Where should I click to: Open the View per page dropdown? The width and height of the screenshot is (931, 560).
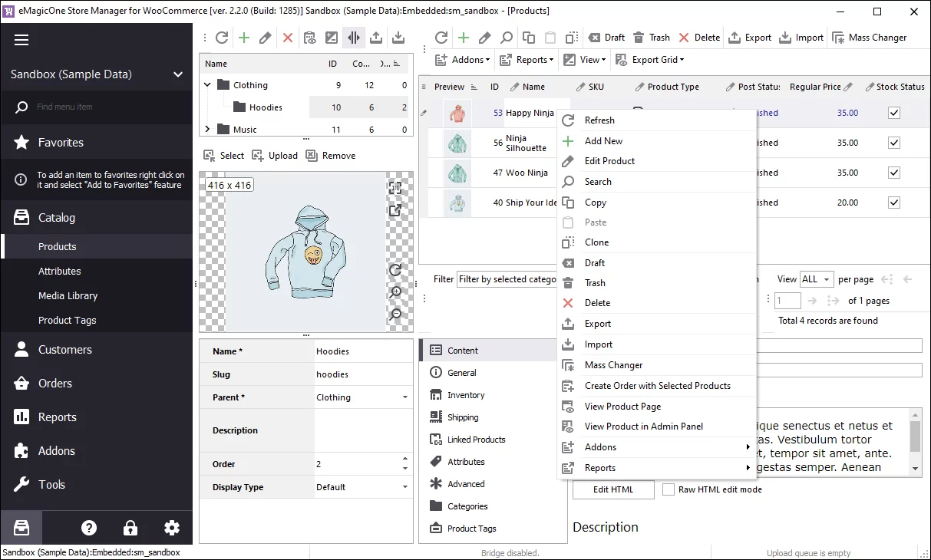point(817,279)
